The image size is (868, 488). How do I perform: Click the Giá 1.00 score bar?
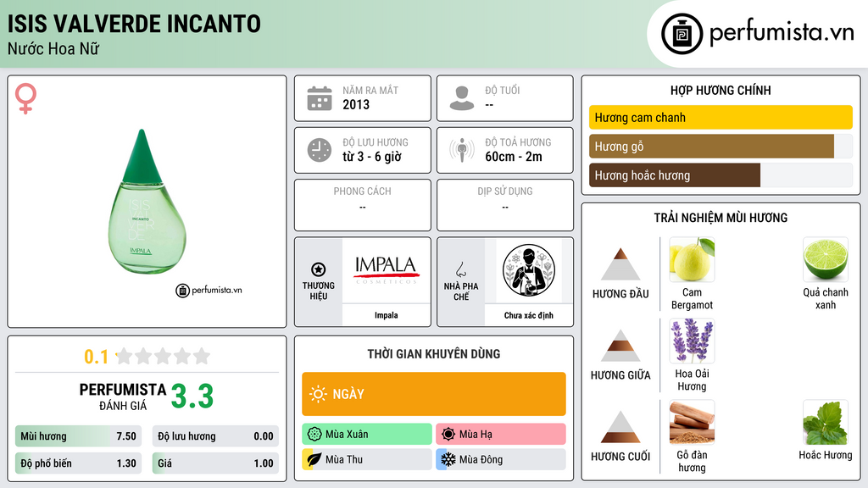coord(215,463)
